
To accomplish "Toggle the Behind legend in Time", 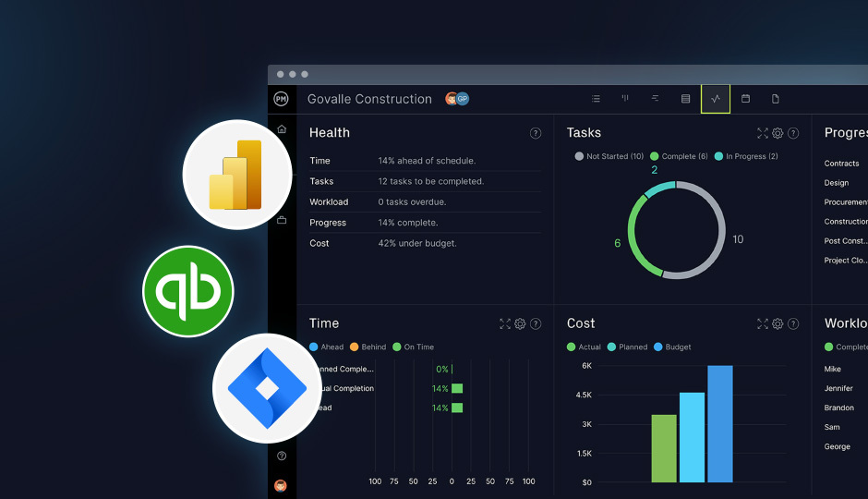I will point(368,347).
